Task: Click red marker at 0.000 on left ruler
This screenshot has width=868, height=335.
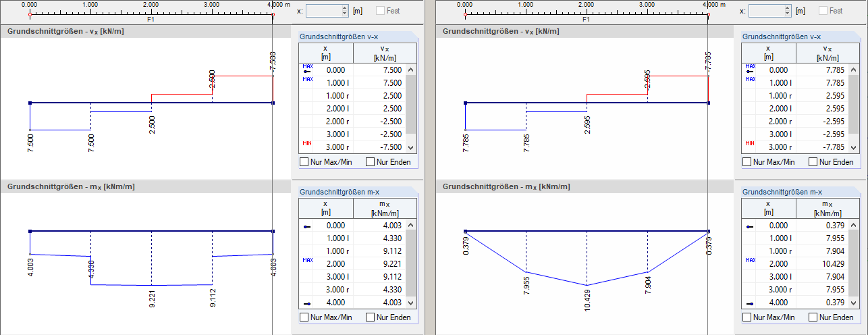Action: click(x=30, y=14)
